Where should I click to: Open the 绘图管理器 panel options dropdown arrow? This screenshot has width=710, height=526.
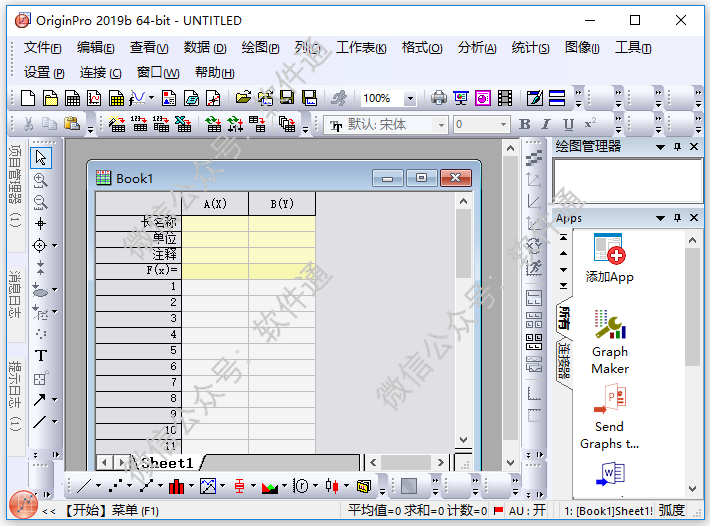point(661,147)
